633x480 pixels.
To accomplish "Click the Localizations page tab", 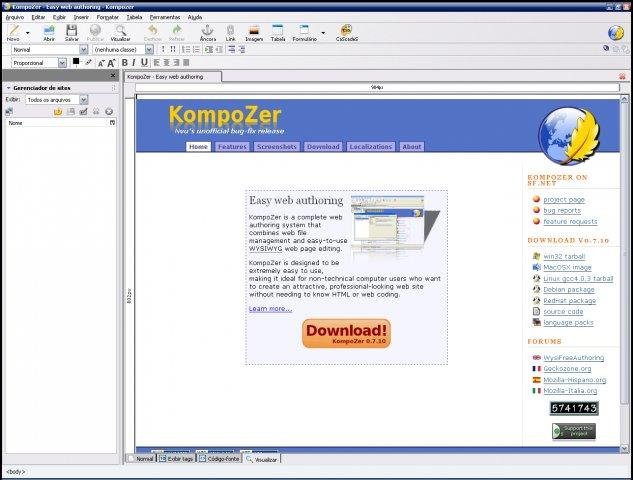I will point(371,147).
